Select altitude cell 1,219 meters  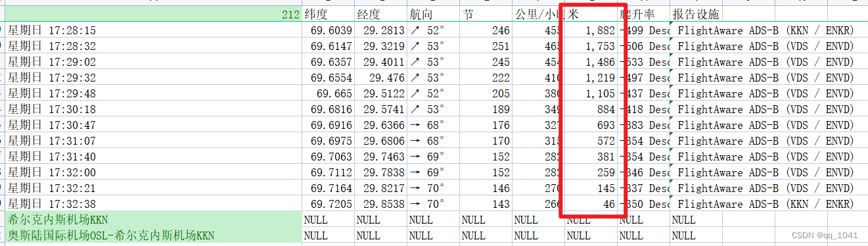(591, 78)
